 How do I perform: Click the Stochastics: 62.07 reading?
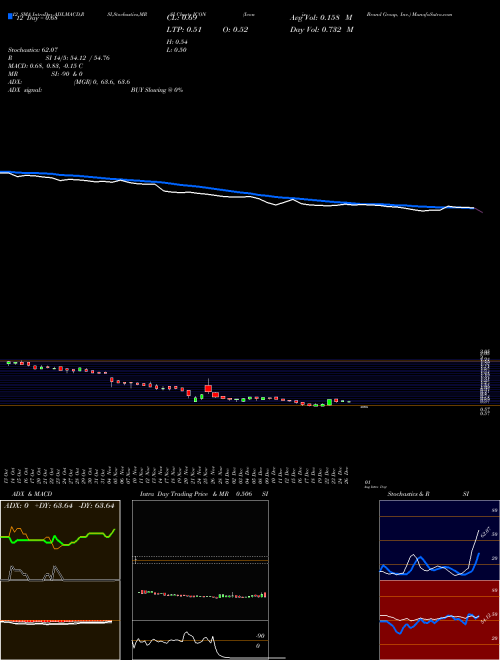[x=33, y=50]
